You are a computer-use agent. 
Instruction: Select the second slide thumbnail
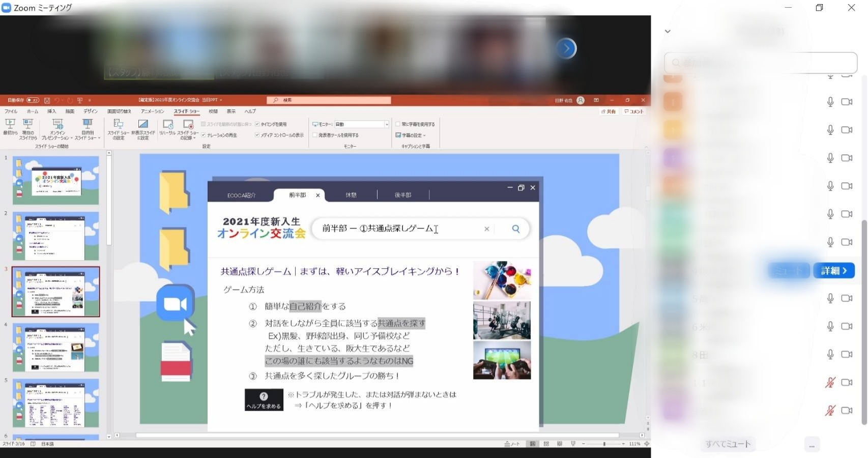point(55,236)
